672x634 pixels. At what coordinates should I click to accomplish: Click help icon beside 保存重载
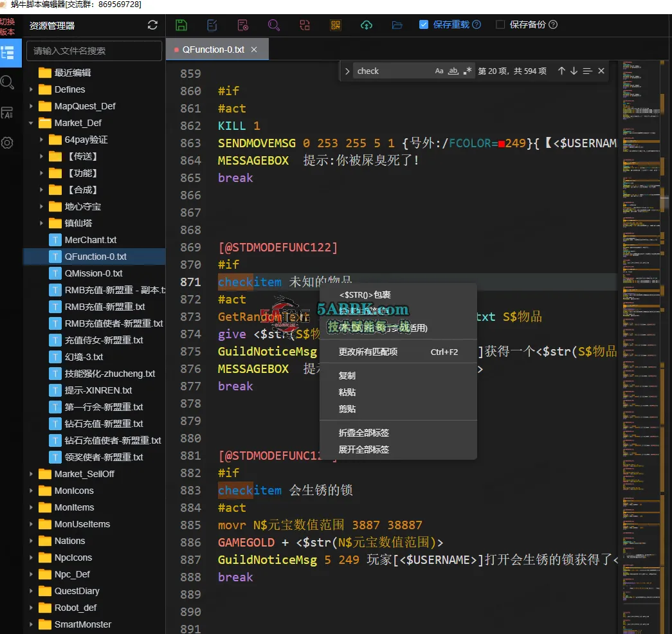coord(476,24)
